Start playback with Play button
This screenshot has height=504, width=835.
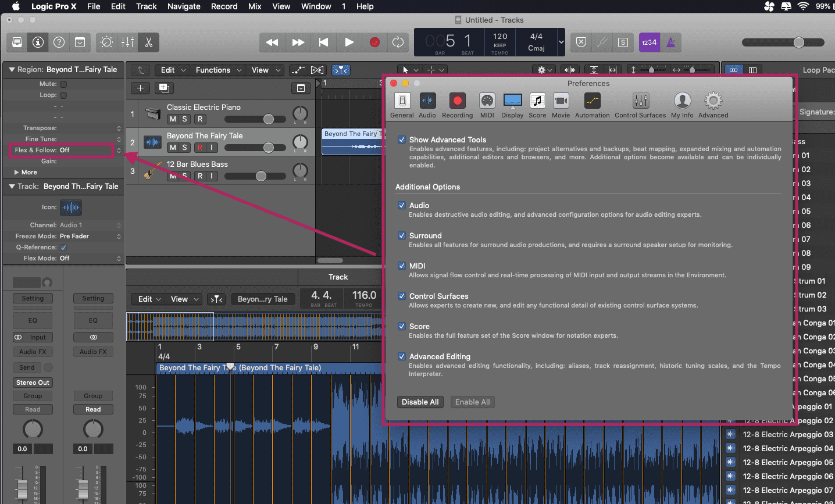(349, 42)
